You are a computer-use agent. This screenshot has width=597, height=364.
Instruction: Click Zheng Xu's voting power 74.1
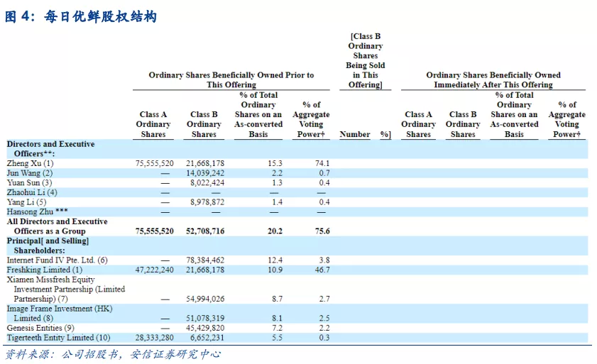pyautogui.click(x=322, y=163)
